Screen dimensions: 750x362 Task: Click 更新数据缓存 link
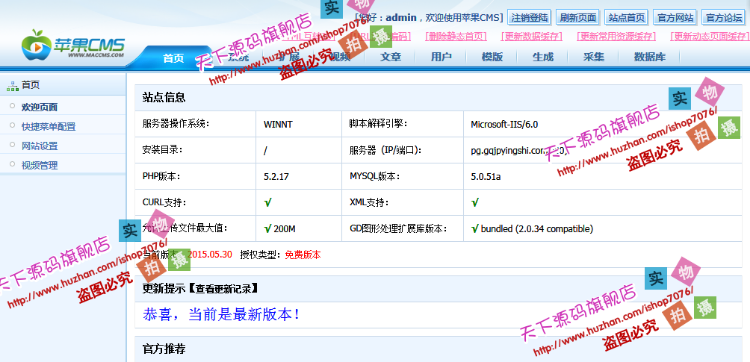point(531,36)
